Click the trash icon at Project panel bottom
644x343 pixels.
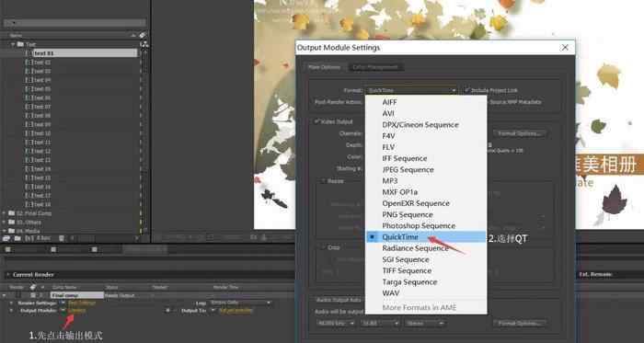point(61,238)
